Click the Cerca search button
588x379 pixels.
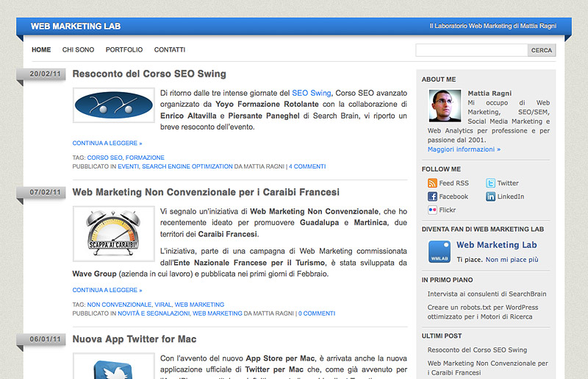coord(542,50)
